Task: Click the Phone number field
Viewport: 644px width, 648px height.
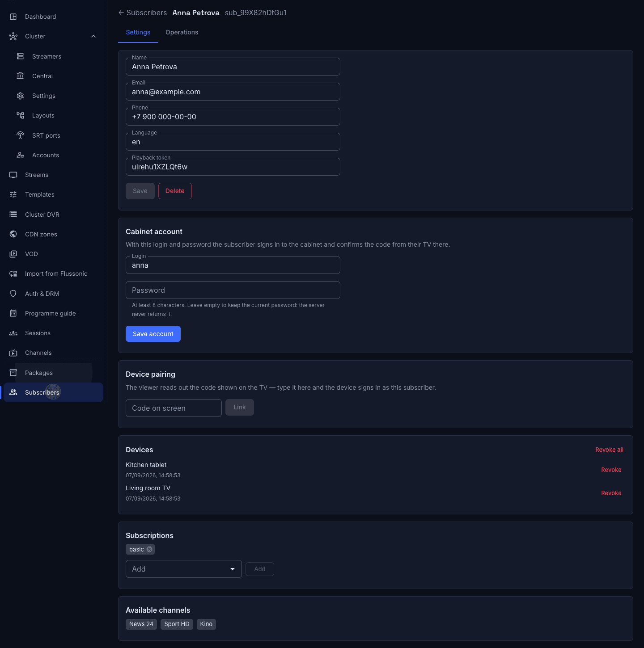Action: 233,117
